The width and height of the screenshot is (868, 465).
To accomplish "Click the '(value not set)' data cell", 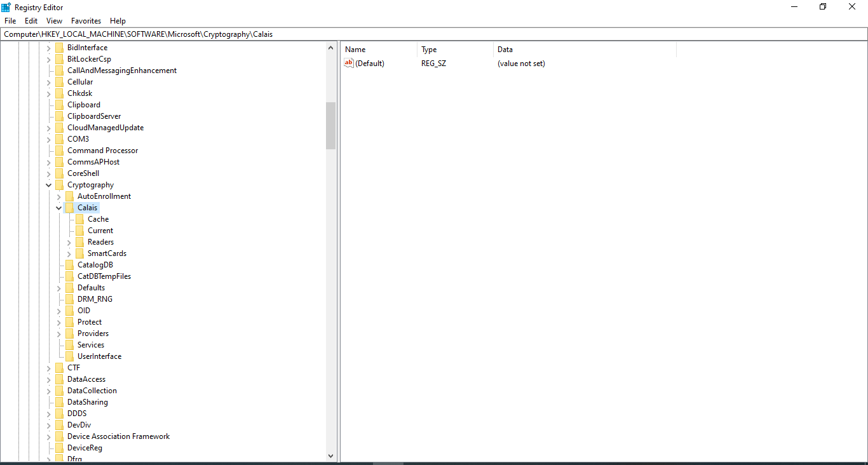I will [521, 64].
